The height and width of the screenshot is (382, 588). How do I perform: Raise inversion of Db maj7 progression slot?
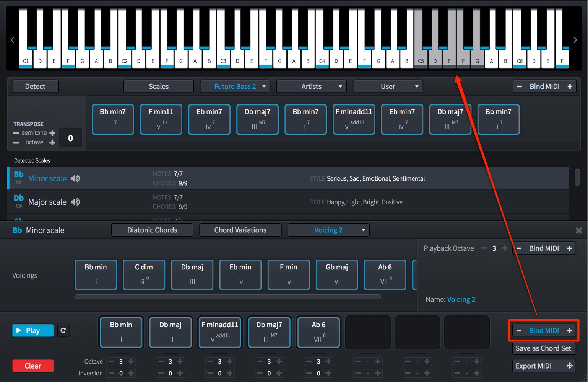pos(279,373)
